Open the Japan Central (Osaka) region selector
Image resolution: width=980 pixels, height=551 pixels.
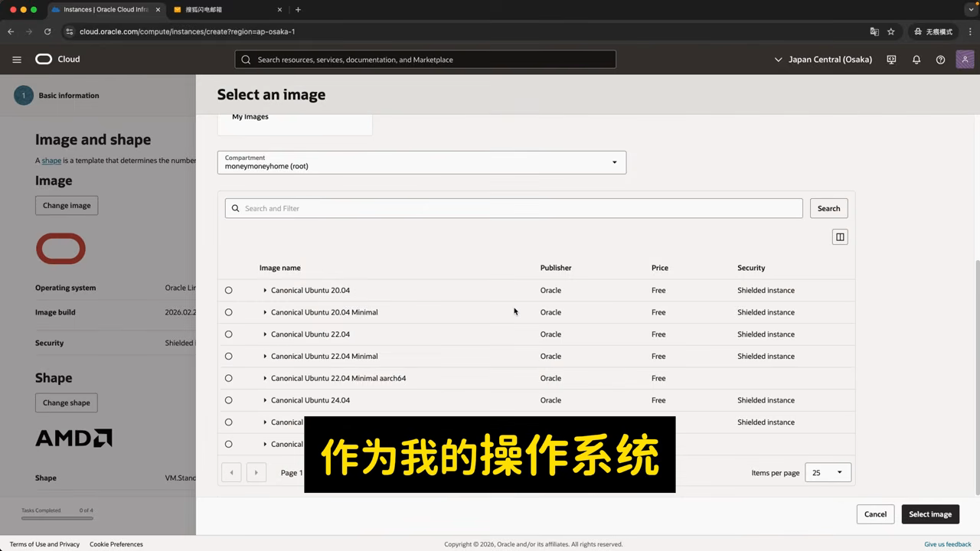pos(823,60)
